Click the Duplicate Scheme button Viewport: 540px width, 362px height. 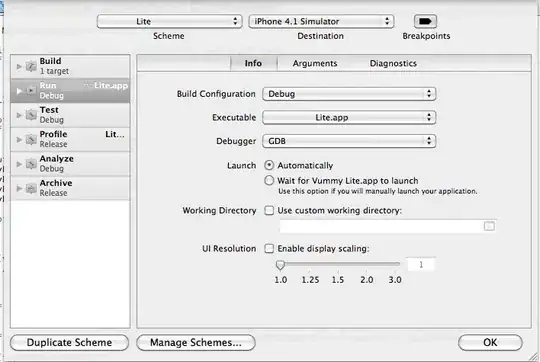(x=70, y=342)
